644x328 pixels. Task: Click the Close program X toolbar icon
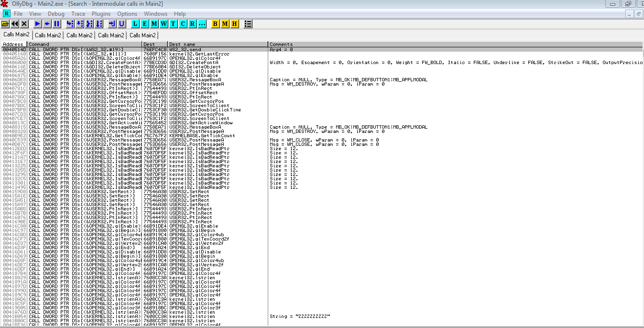24,23
